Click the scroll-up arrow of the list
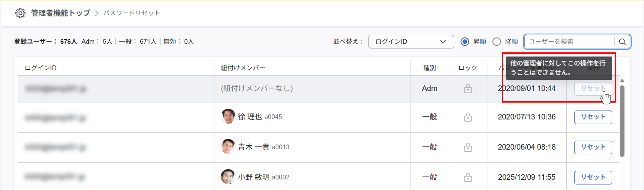 coord(622,81)
